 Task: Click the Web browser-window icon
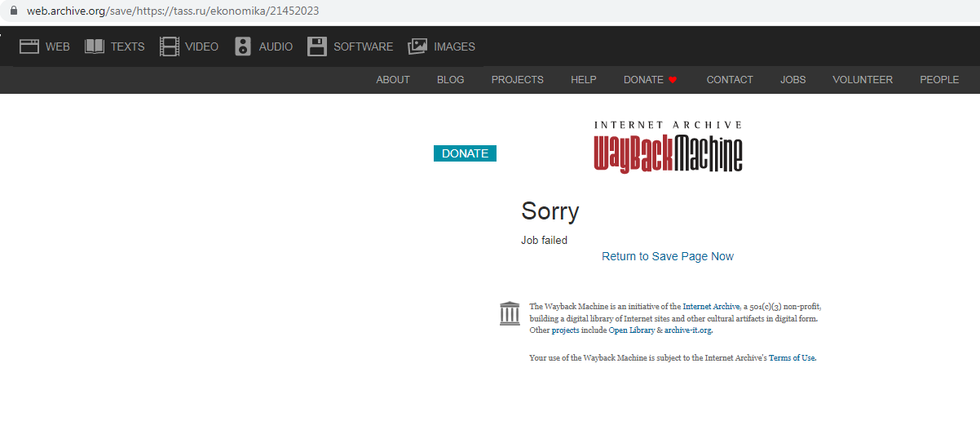[29, 47]
